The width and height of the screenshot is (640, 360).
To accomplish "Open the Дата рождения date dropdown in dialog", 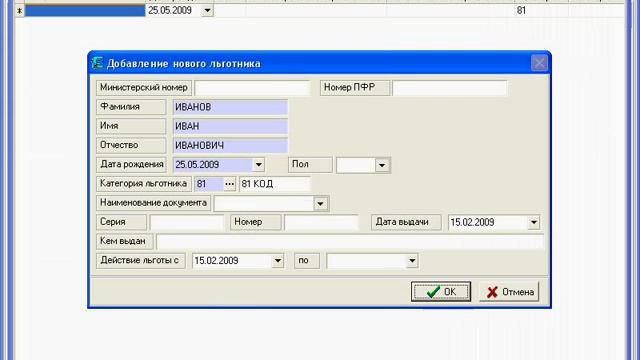I will pyautogui.click(x=258, y=165).
